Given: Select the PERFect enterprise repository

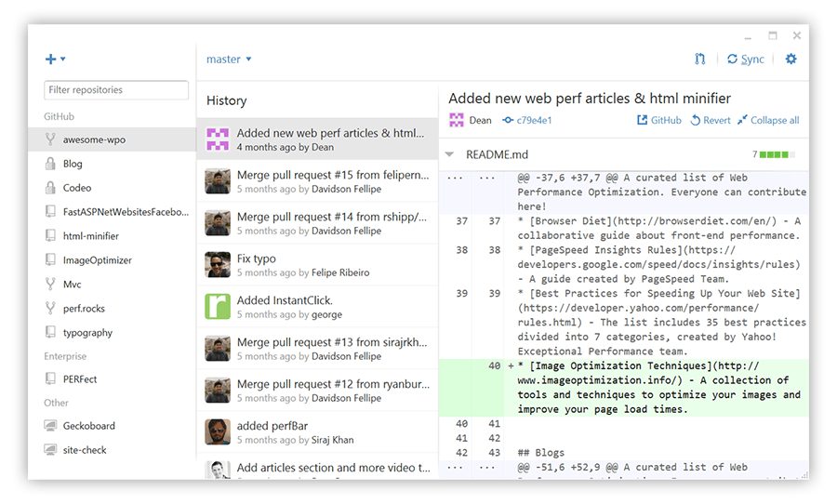Looking at the screenshot, I should tap(113, 379).
